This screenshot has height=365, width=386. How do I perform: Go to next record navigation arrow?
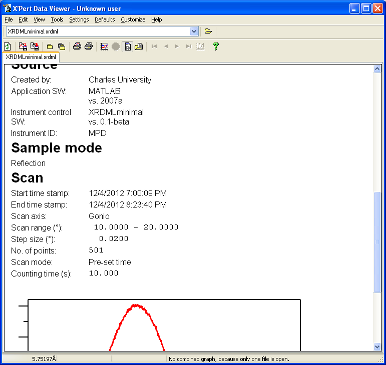click(177, 47)
